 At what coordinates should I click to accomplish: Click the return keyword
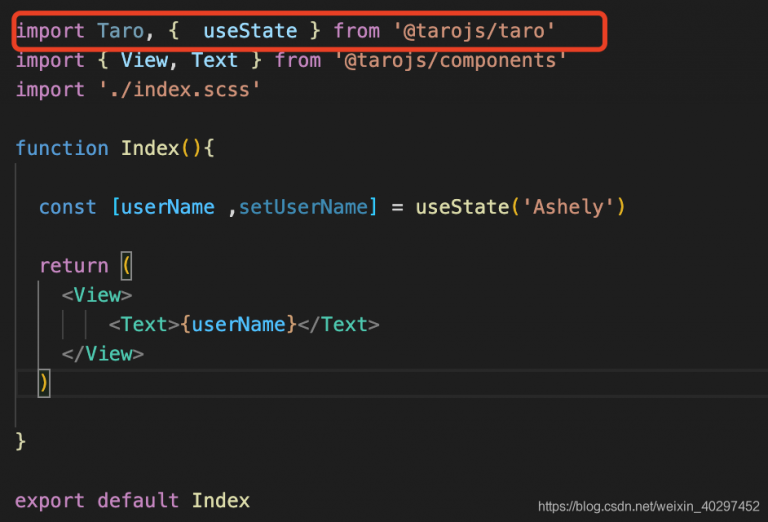(73, 266)
